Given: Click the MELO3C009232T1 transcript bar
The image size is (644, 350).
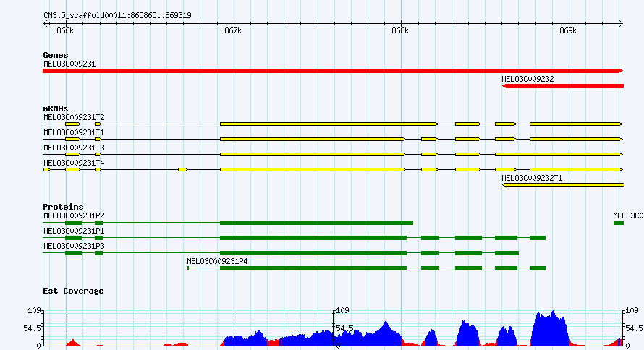Looking at the screenshot, I should point(563,185).
